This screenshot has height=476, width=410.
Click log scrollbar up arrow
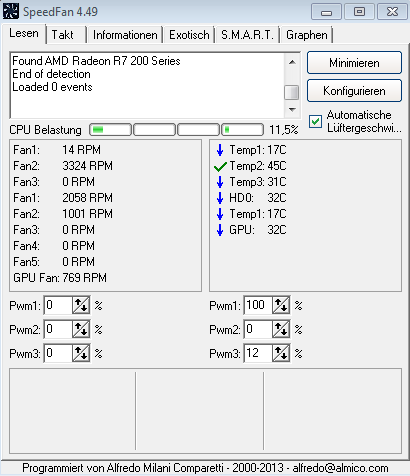pyautogui.click(x=292, y=62)
